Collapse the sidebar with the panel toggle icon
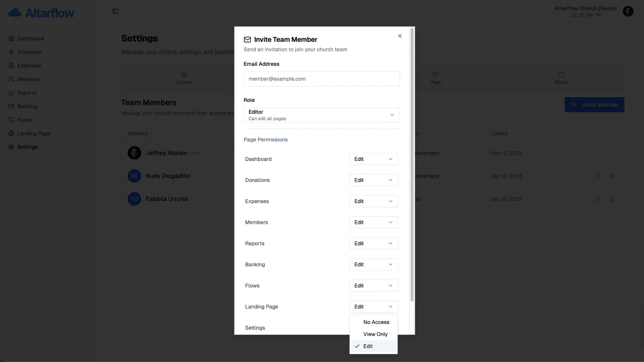644x362 pixels. (115, 11)
